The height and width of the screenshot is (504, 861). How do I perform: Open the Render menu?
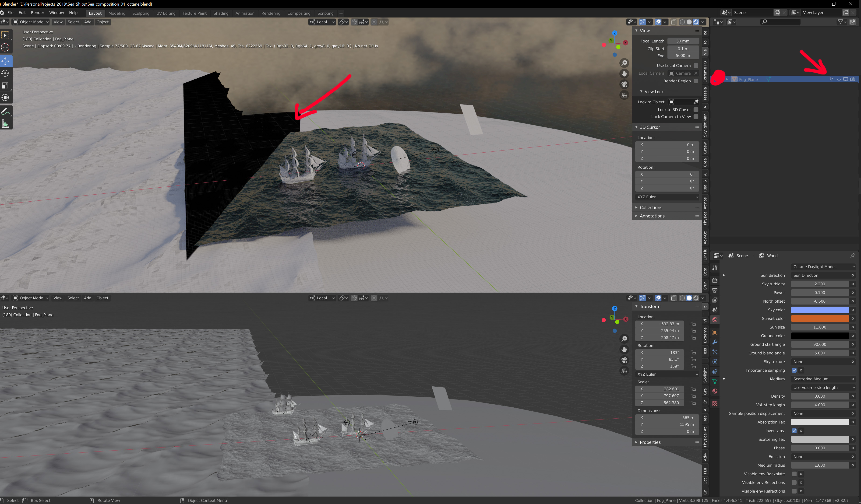[37, 13]
